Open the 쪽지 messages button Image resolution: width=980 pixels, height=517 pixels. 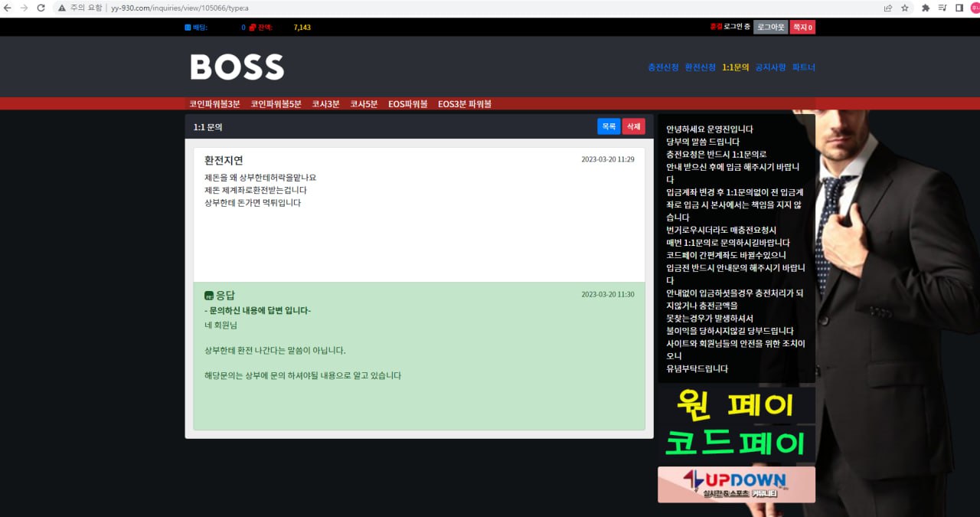click(x=802, y=28)
